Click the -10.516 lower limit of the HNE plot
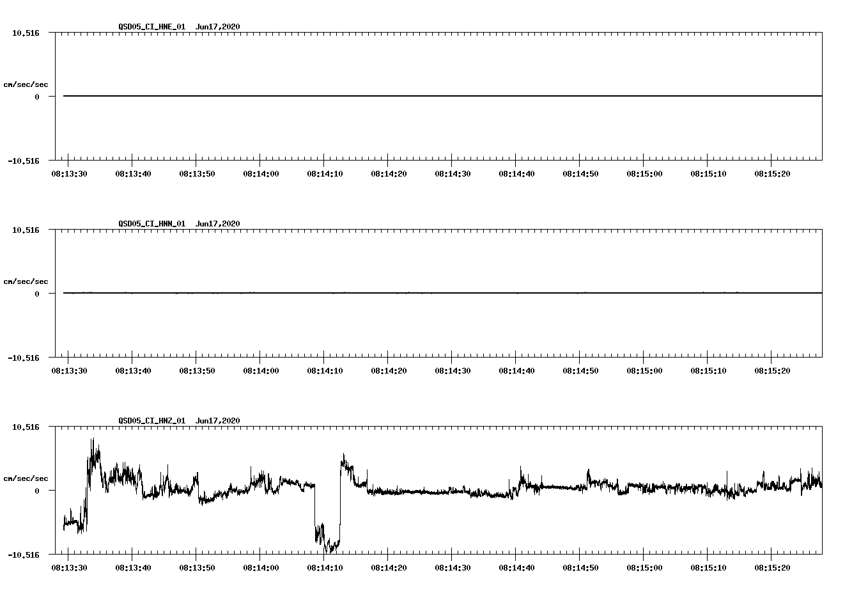 pos(24,161)
